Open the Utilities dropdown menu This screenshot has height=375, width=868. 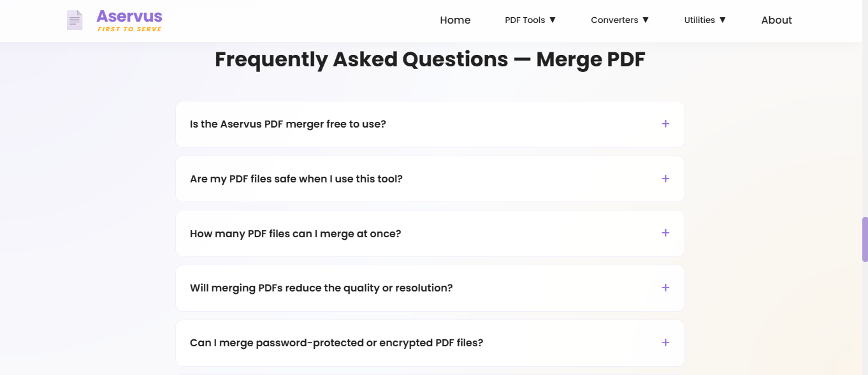705,20
